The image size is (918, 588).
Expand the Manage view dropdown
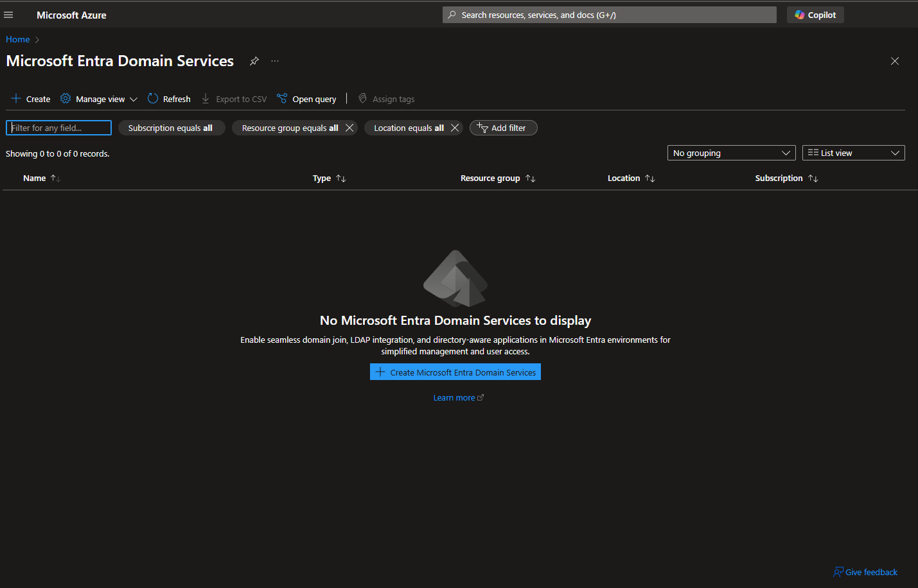[99, 99]
